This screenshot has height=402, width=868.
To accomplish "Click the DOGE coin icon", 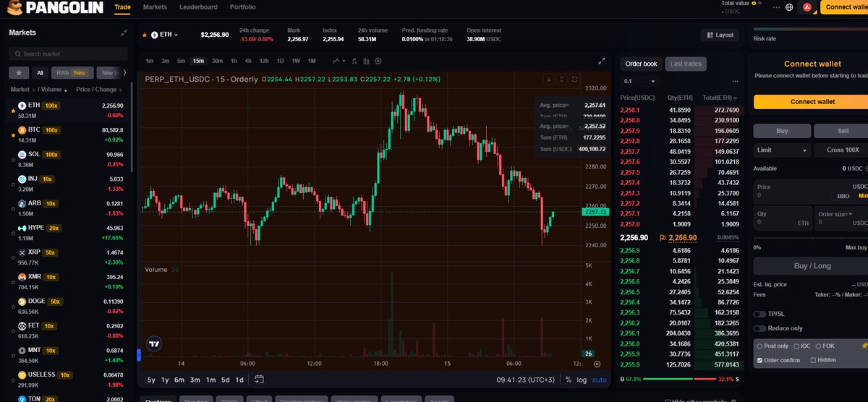I will point(22,301).
